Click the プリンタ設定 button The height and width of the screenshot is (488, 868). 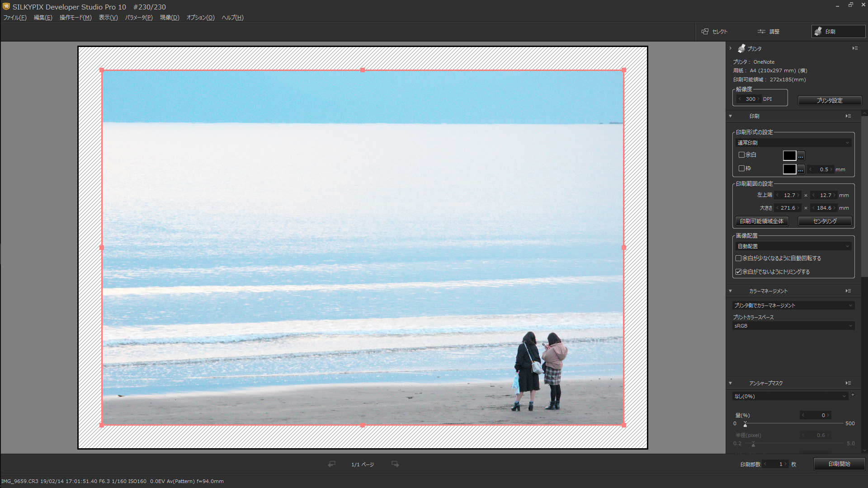(x=830, y=100)
